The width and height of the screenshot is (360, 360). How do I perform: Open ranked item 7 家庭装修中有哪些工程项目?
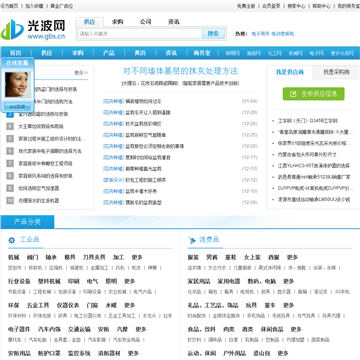tap(45, 164)
